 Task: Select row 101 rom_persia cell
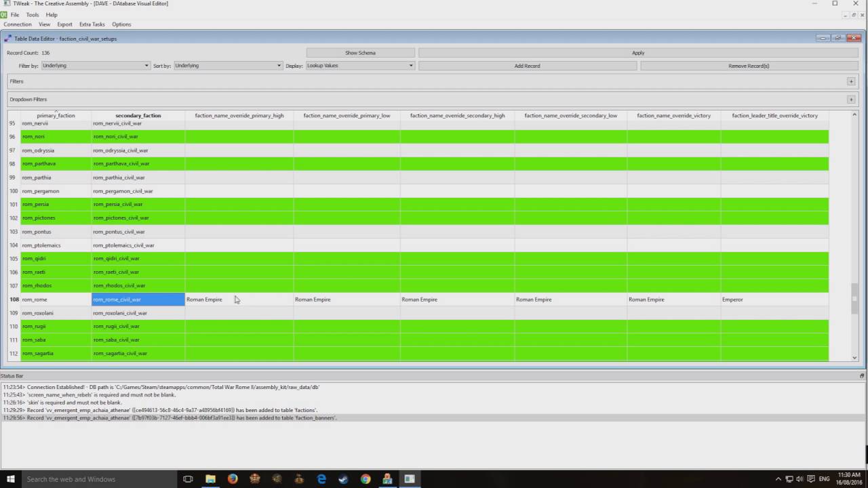point(56,205)
